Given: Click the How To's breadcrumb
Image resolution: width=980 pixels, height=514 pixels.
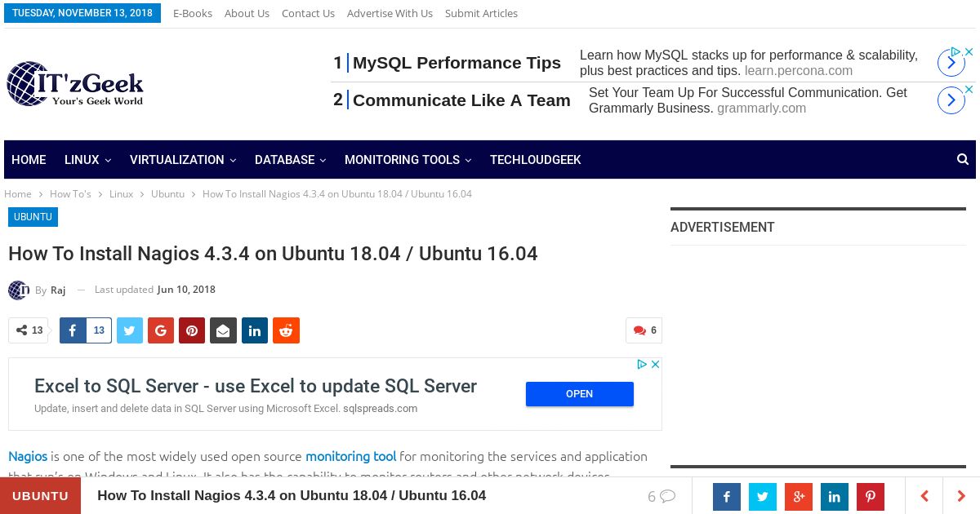Looking at the screenshot, I should 70,194.
